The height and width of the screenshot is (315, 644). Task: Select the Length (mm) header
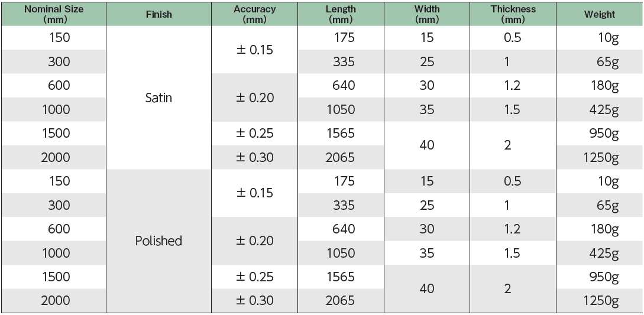tap(341, 14)
